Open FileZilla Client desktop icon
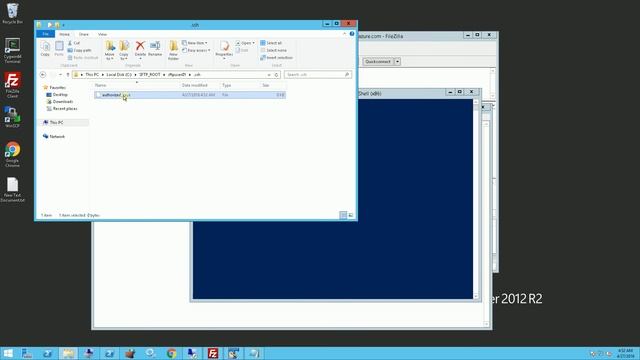Image resolution: width=640 pixels, height=360 pixels. (x=12, y=85)
